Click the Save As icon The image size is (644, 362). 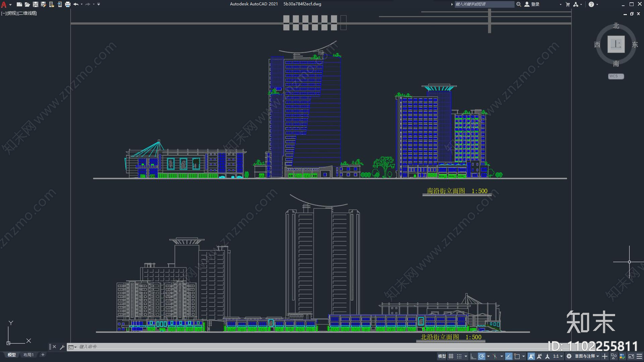(43, 4)
